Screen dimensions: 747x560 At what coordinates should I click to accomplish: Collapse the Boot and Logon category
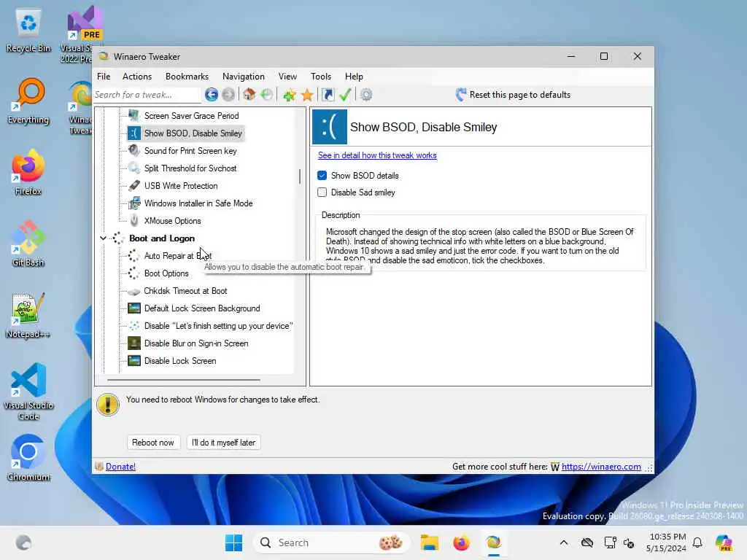[x=103, y=238]
